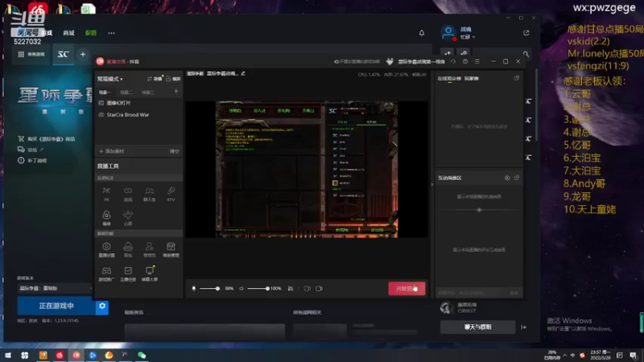Select the 图像幻灯片 source row
The image size is (644, 362).
point(138,103)
